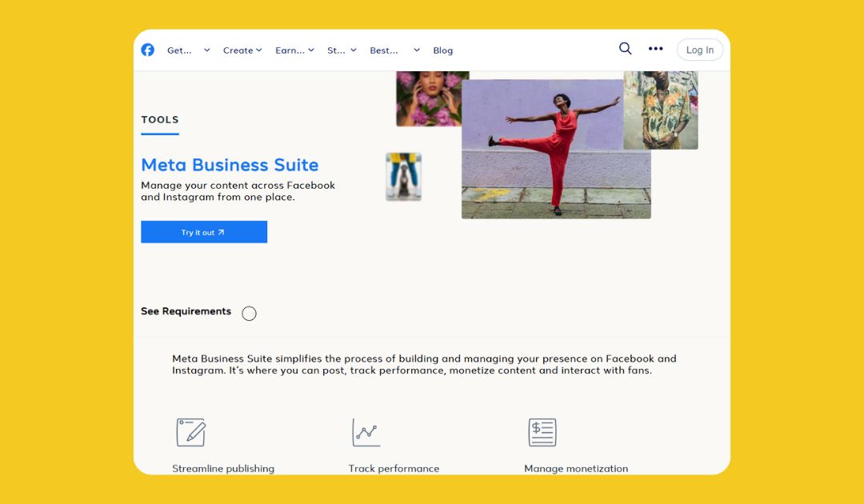
Task: Expand the Get... menu chevron
Action: pyautogui.click(x=207, y=50)
